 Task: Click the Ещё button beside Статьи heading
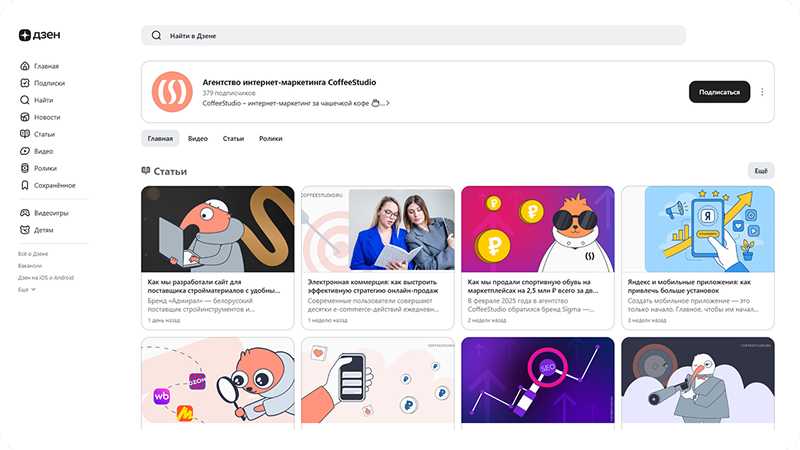click(x=760, y=171)
